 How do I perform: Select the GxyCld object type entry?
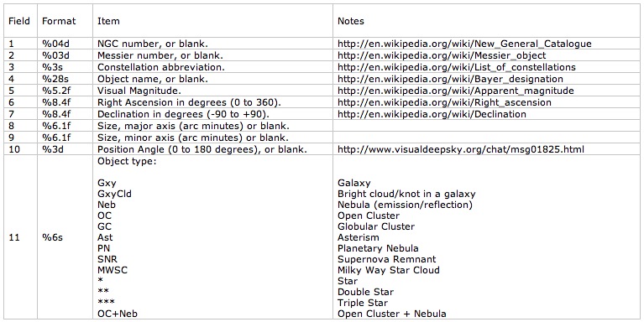click(x=114, y=194)
